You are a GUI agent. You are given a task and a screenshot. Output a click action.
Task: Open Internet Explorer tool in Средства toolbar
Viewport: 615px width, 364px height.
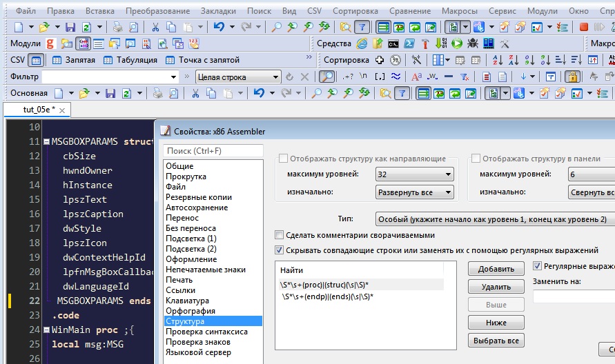point(361,43)
